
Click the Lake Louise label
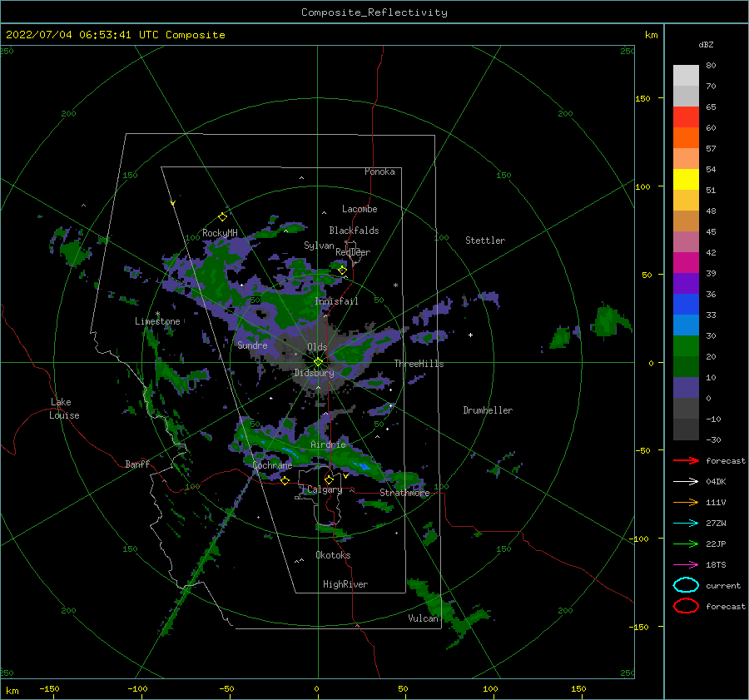[x=64, y=409]
